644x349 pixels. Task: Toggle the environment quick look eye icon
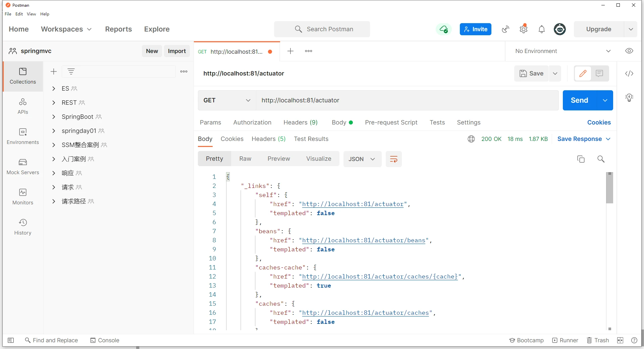click(629, 51)
